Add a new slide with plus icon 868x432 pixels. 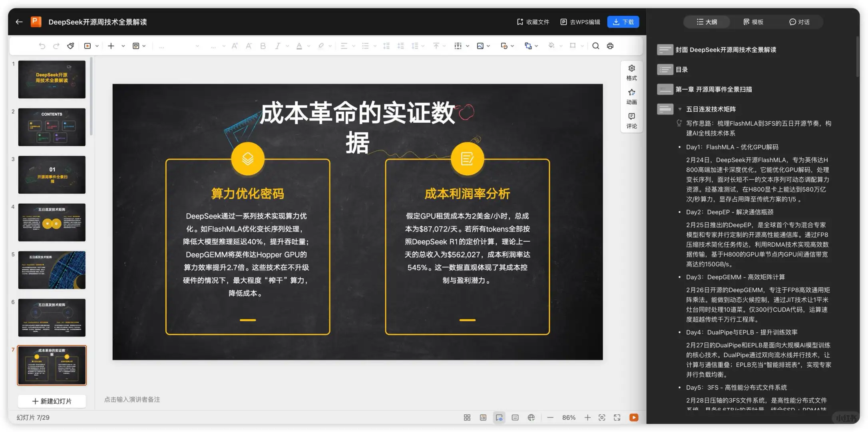pyautogui.click(x=111, y=46)
